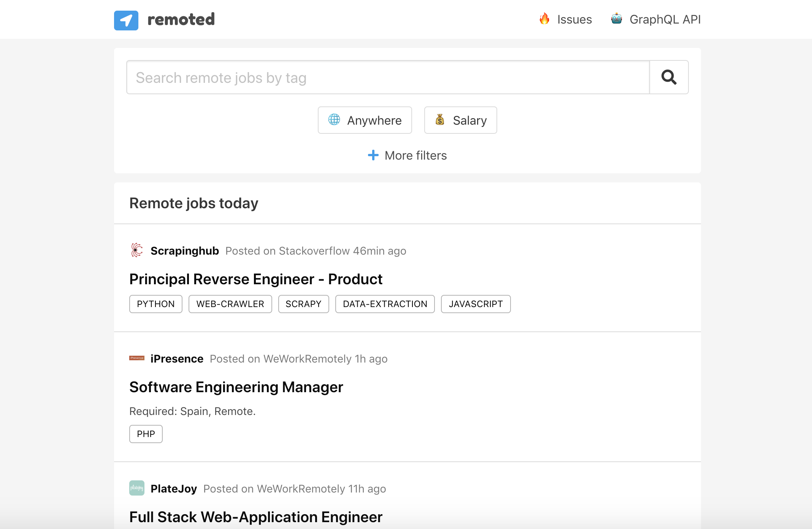Select the PHP tag
Viewport: 812px width, 529px height.
[146, 434]
